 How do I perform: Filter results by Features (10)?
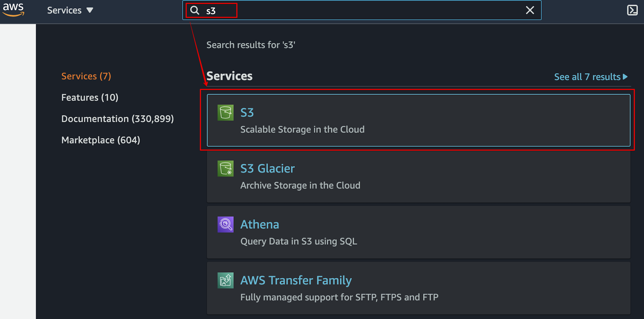(x=90, y=97)
